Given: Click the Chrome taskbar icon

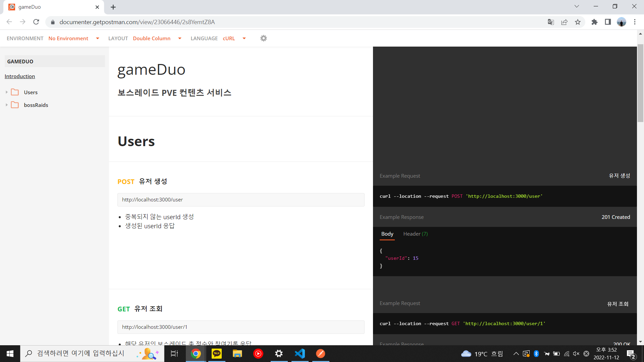Looking at the screenshot, I should pyautogui.click(x=196, y=354).
